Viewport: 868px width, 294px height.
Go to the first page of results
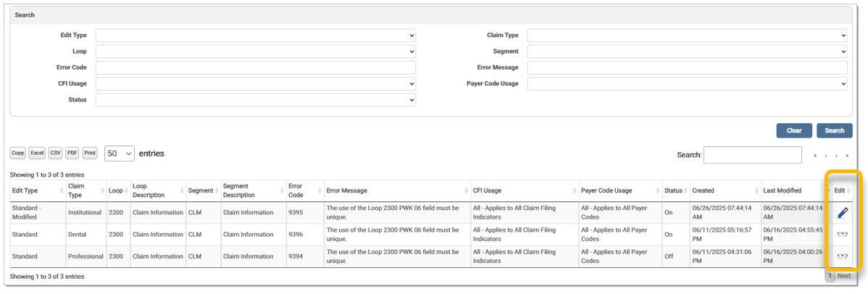[x=815, y=155]
